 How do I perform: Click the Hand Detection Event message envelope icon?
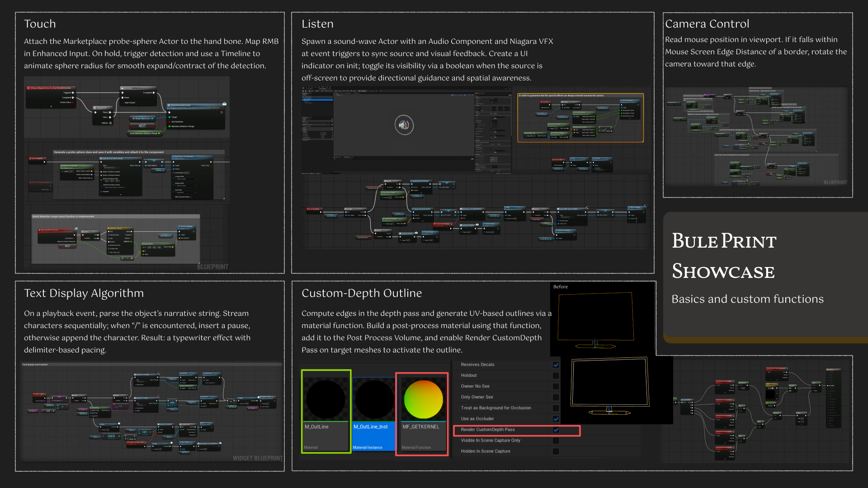coord(224,104)
